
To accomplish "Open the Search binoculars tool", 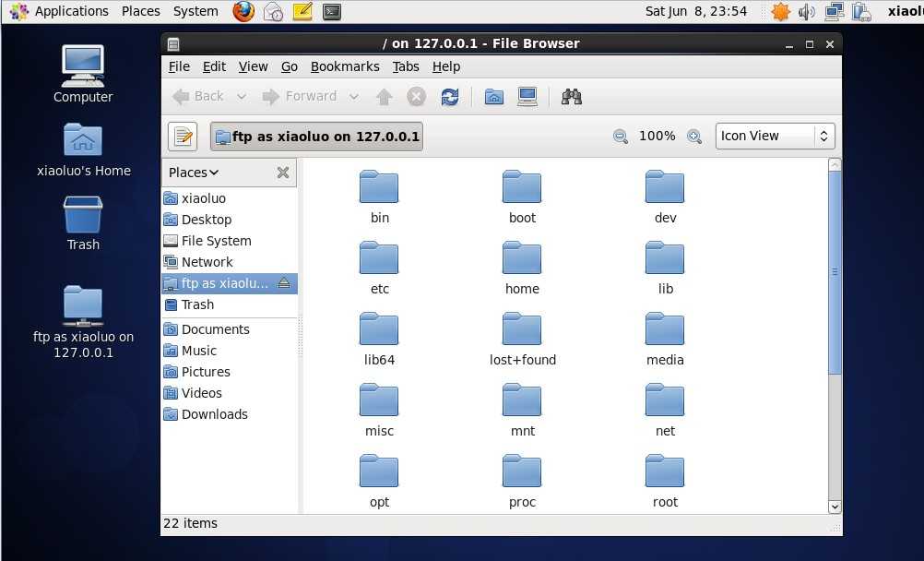I will (x=571, y=97).
